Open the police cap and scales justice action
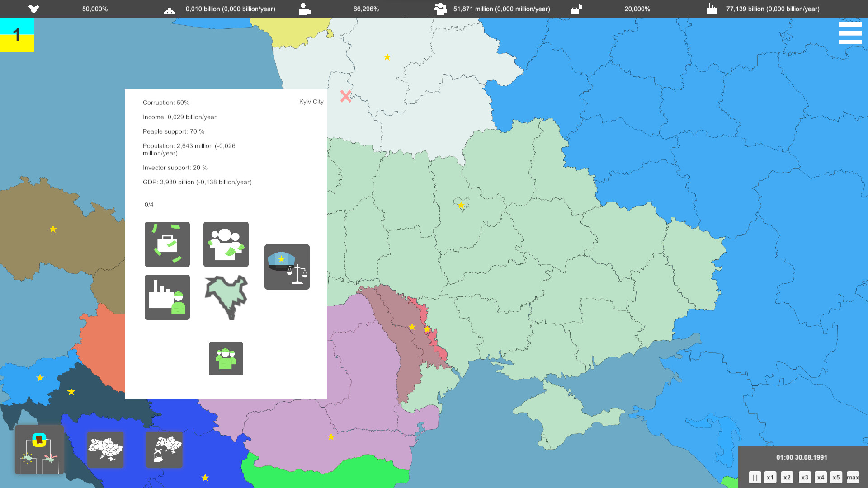 point(287,267)
